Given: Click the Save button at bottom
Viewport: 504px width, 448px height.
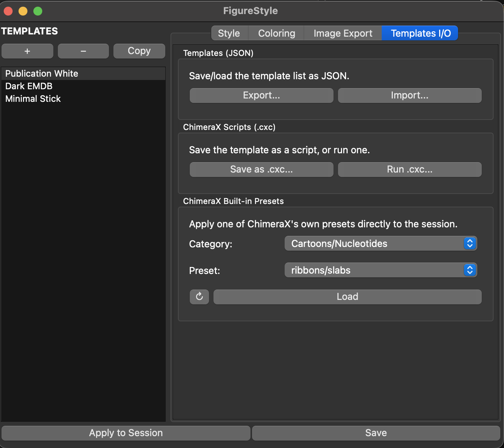Looking at the screenshot, I should click(376, 433).
